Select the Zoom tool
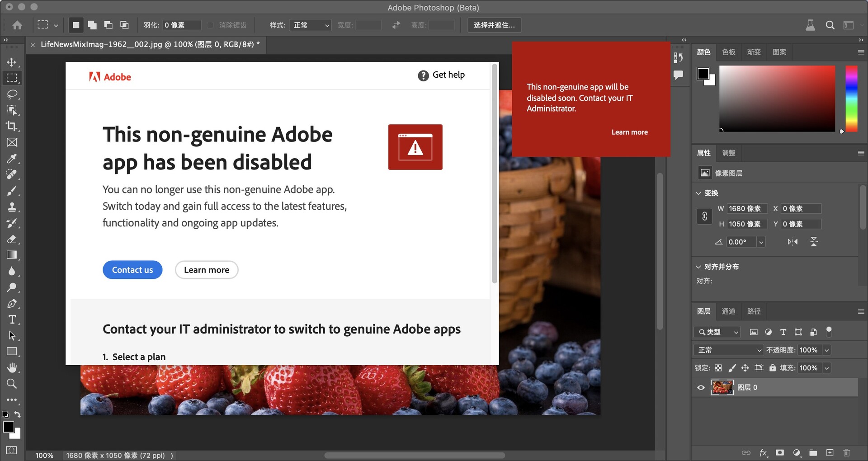868x461 pixels. 12,384
